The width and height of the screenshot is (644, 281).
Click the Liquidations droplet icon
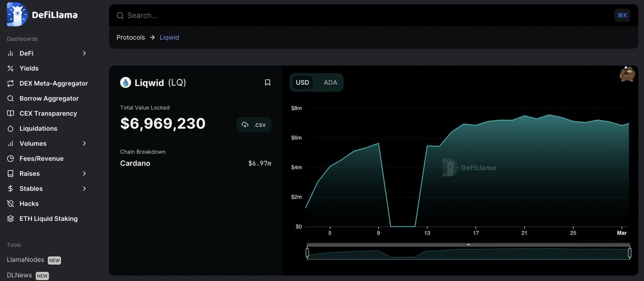tap(11, 128)
